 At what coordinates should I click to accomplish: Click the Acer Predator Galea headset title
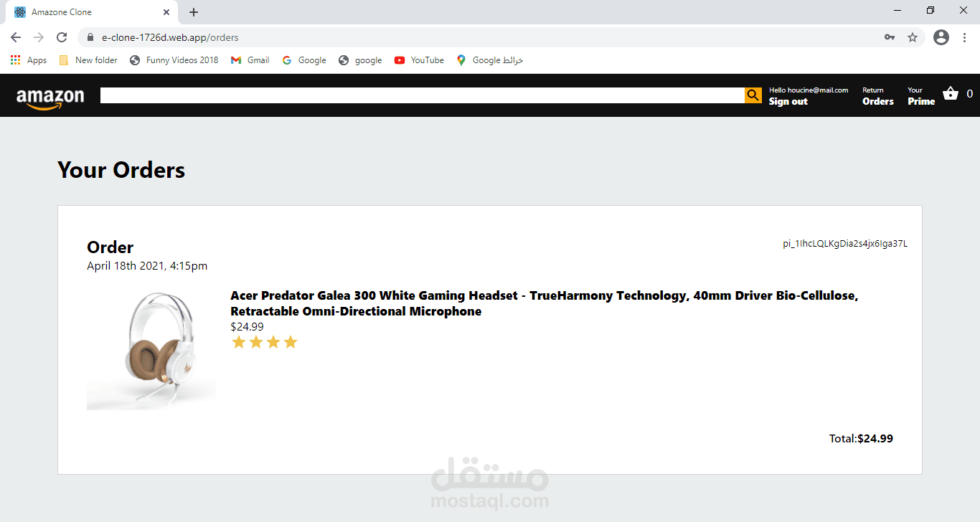pyautogui.click(x=544, y=303)
